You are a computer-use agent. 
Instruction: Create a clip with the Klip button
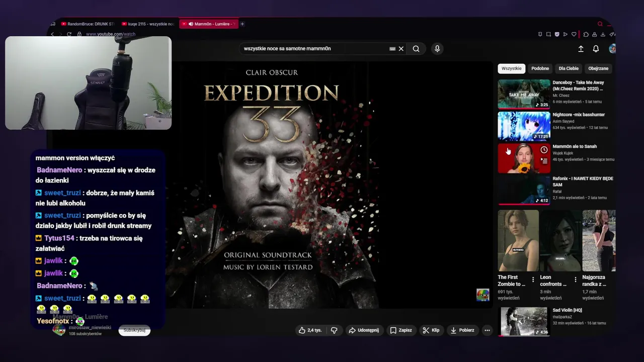point(431,330)
